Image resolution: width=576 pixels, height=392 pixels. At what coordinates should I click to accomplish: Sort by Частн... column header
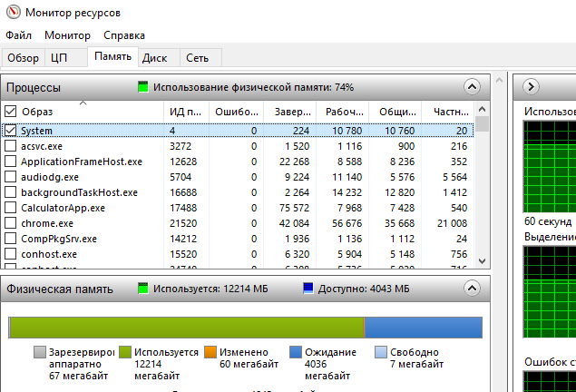447,112
